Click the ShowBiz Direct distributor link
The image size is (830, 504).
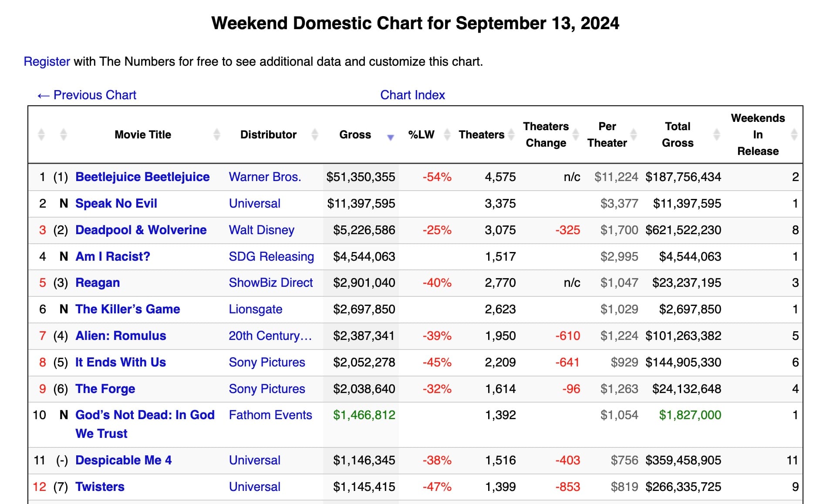[271, 282]
